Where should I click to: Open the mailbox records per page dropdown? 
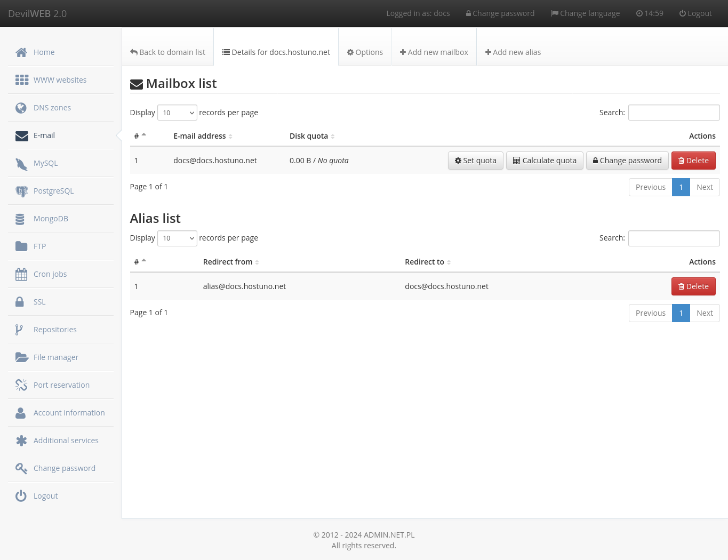[177, 113]
